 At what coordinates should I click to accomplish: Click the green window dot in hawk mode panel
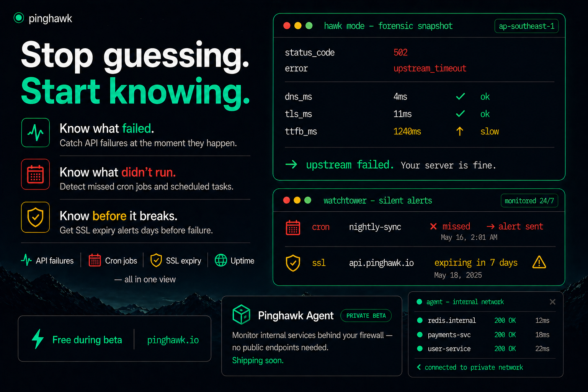click(x=309, y=26)
